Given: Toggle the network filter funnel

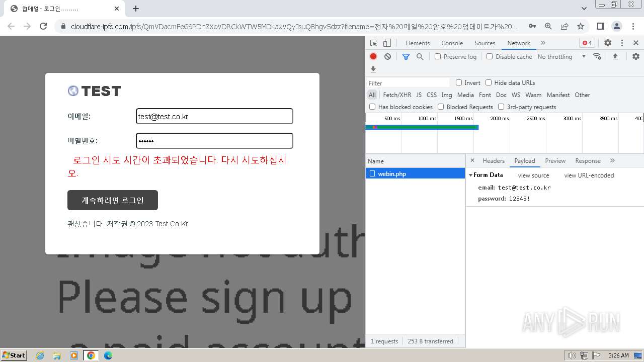Looking at the screenshot, I should [406, 57].
